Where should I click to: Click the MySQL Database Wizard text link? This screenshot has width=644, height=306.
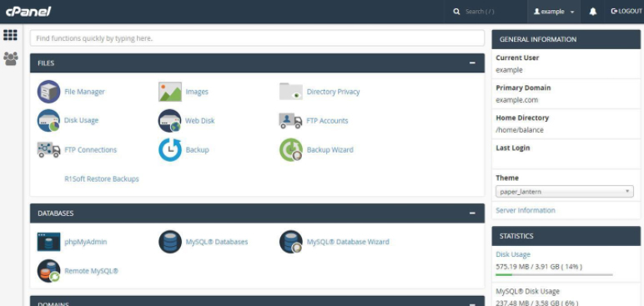(x=348, y=242)
